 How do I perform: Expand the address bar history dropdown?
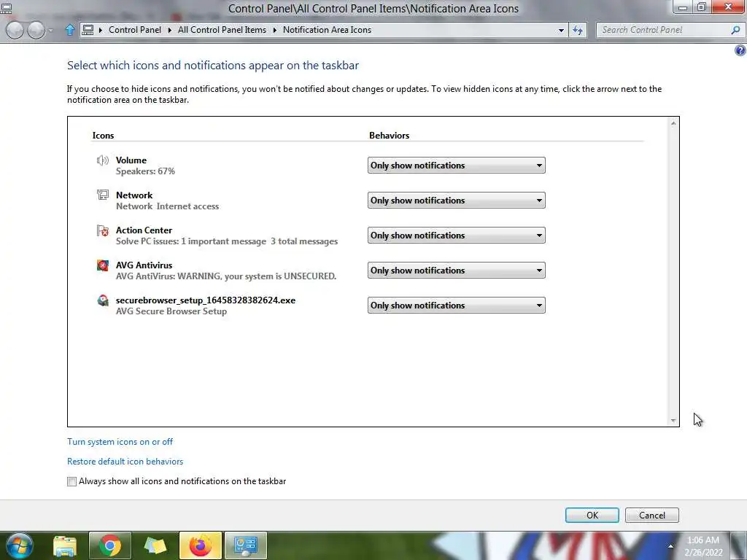(x=561, y=30)
